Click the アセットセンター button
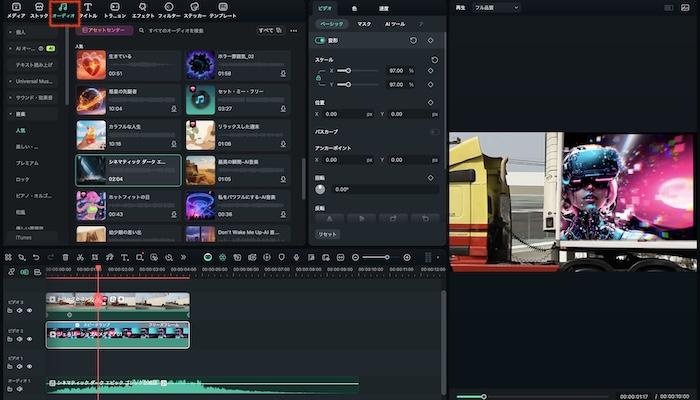This screenshot has width=700, height=400. click(105, 31)
